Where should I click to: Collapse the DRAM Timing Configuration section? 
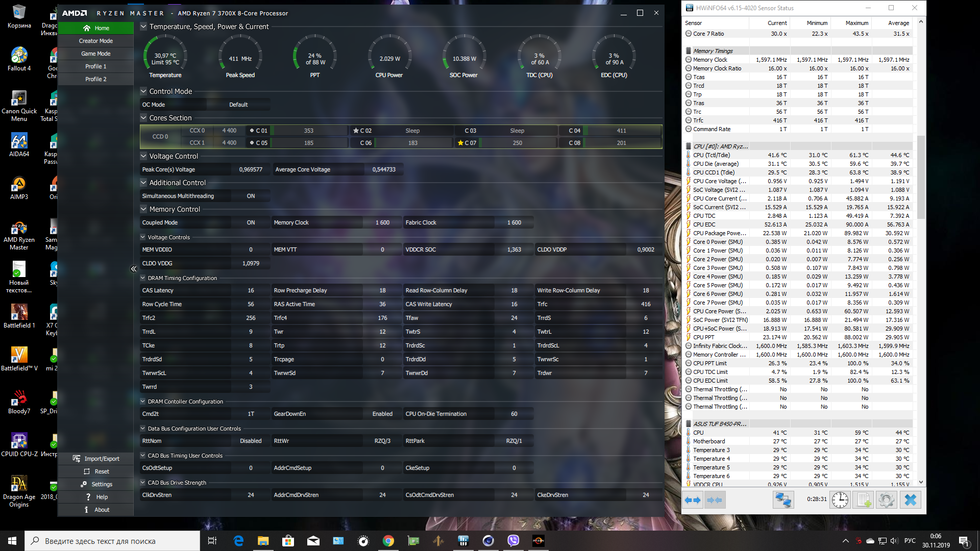coord(143,278)
